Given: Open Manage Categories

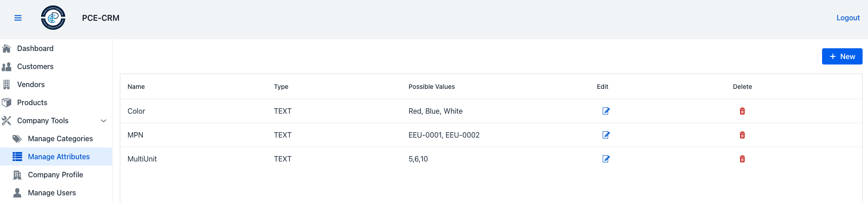Looking at the screenshot, I should click(x=60, y=138).
